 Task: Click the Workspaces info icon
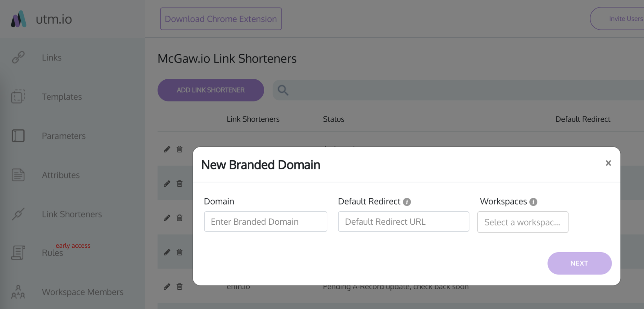pos(533,202)
